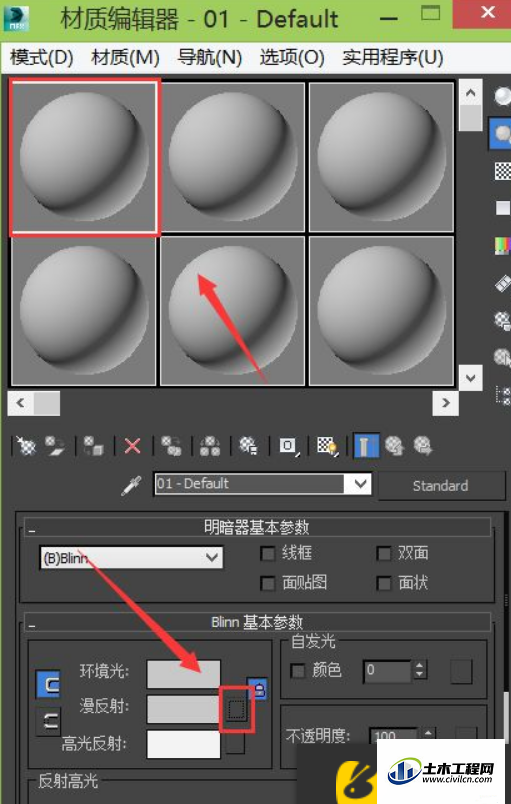Viewport: 511px width, 804px height.
Task: Click the Get Material icon
Action: (x=25, y=446)
